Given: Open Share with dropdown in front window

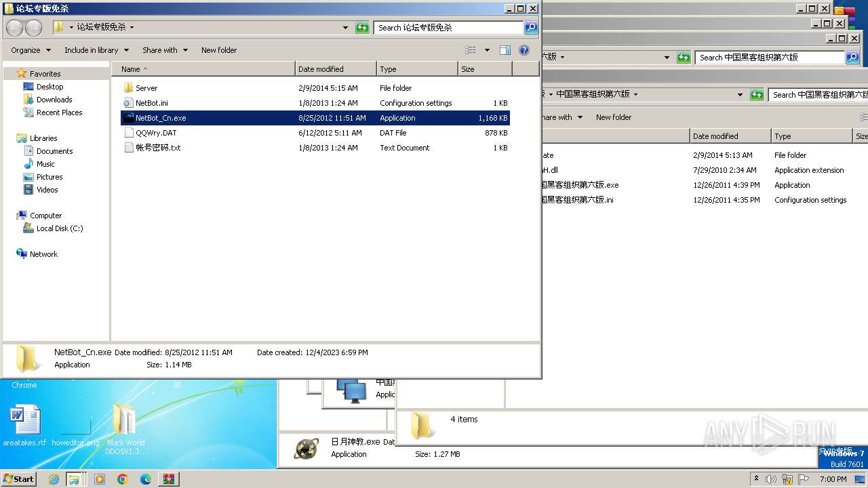Looking at the screenshot, I should [x=164, y=50].
